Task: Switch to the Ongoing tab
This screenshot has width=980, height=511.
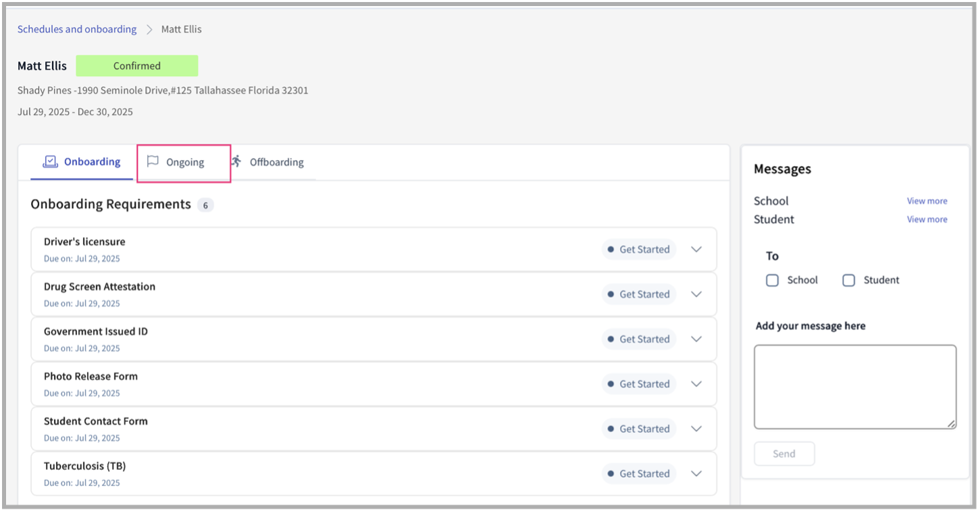Action: point(184,162)
